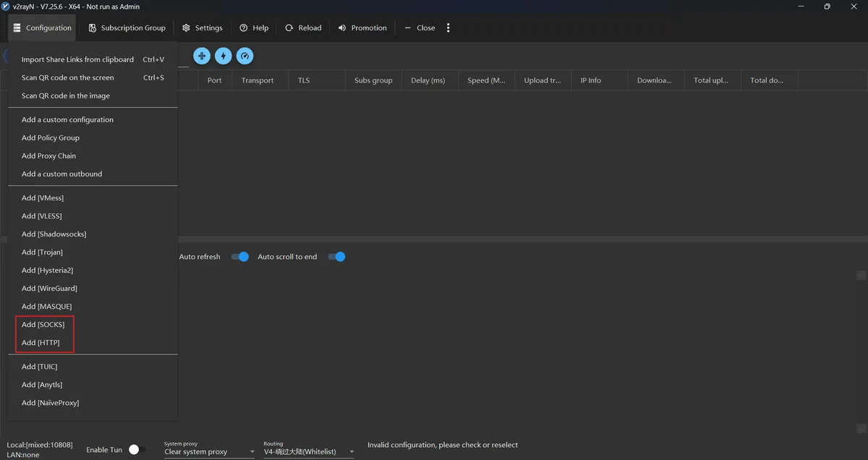This screenshot has width=868, height=460.
Task: Select Scan QR code on the screen
Action: coord(93,77)
